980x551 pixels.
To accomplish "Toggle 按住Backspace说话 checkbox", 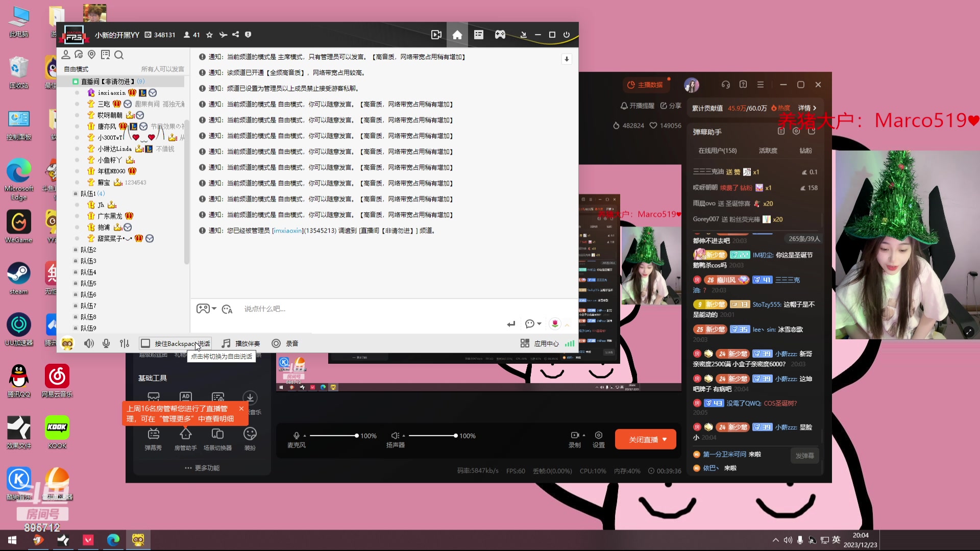I will 145,343.
